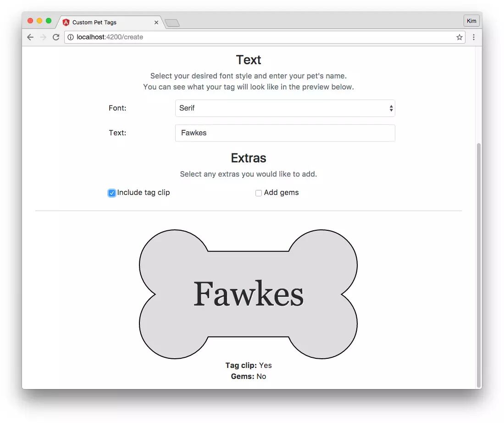Viewport: 504px width, 423px height.
Task: Click the Include tag clip label
Action: point(144,192)
